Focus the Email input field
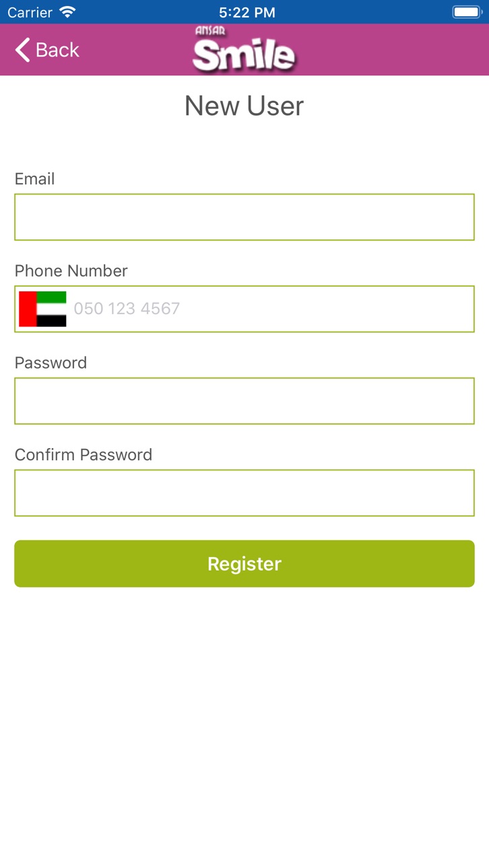The height and width of the screenshot is (868, 489). [244, 217]
